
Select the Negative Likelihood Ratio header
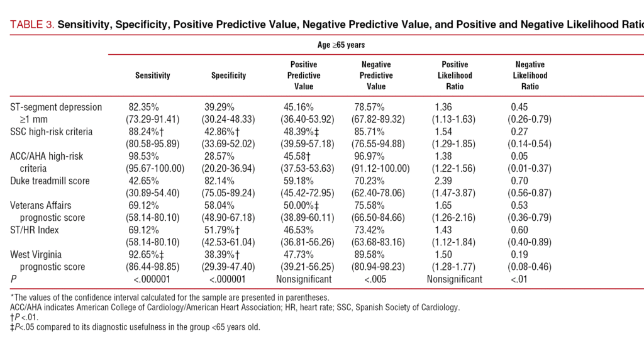point(531,75)
